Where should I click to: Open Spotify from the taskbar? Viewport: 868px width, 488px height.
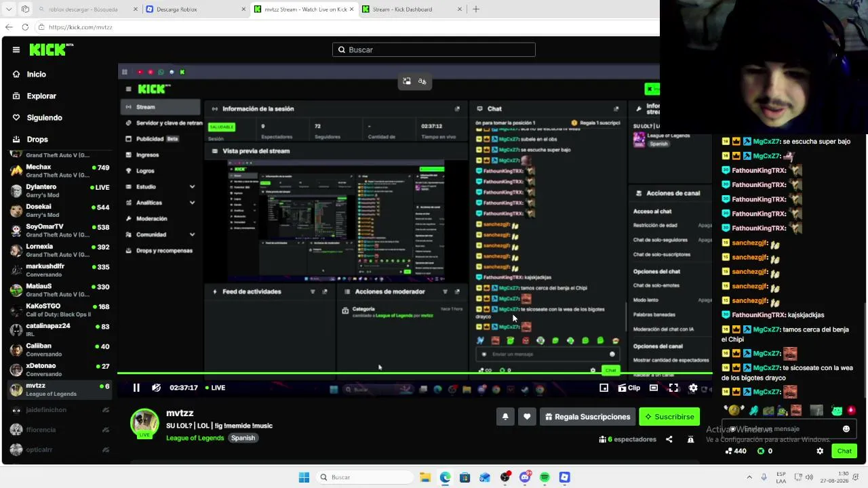(545, 477)
